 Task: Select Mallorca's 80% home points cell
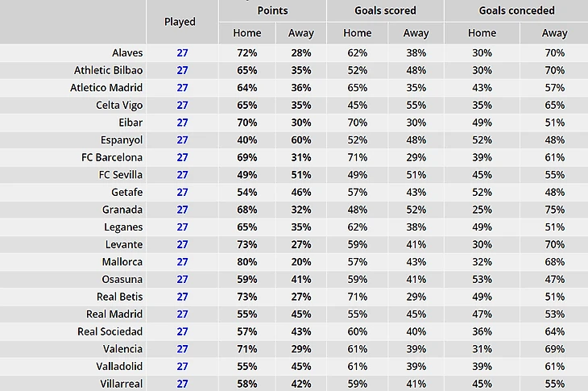point(247,262)
